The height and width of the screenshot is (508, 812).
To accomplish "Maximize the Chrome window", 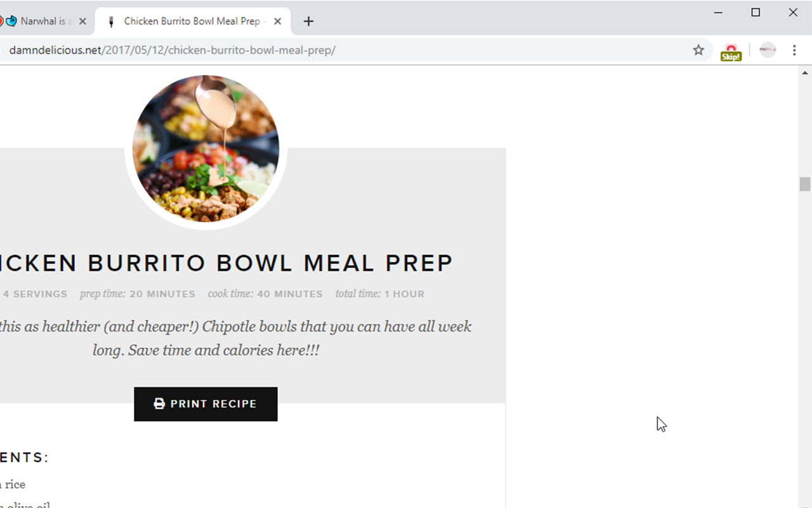I will click(756, 12).
